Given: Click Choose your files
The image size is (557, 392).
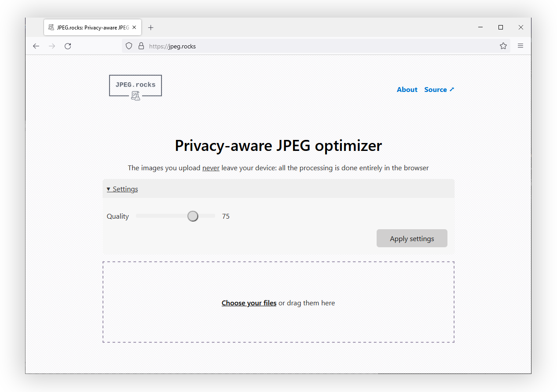Looking at the screenshot, I should pos(249,303).
